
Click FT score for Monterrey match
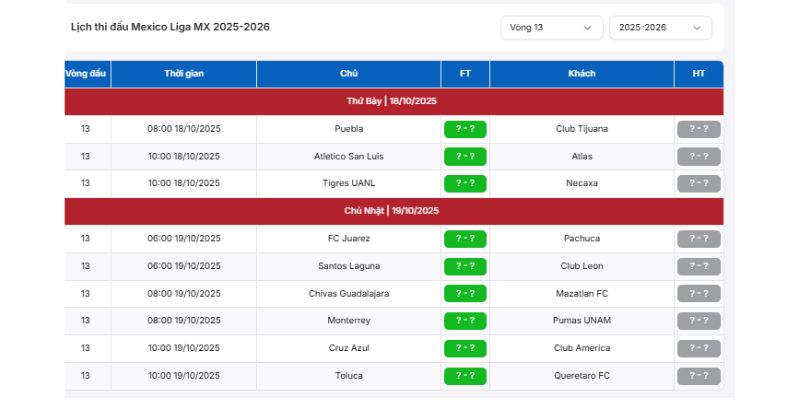pyautogui.click(x=465, y=321)
